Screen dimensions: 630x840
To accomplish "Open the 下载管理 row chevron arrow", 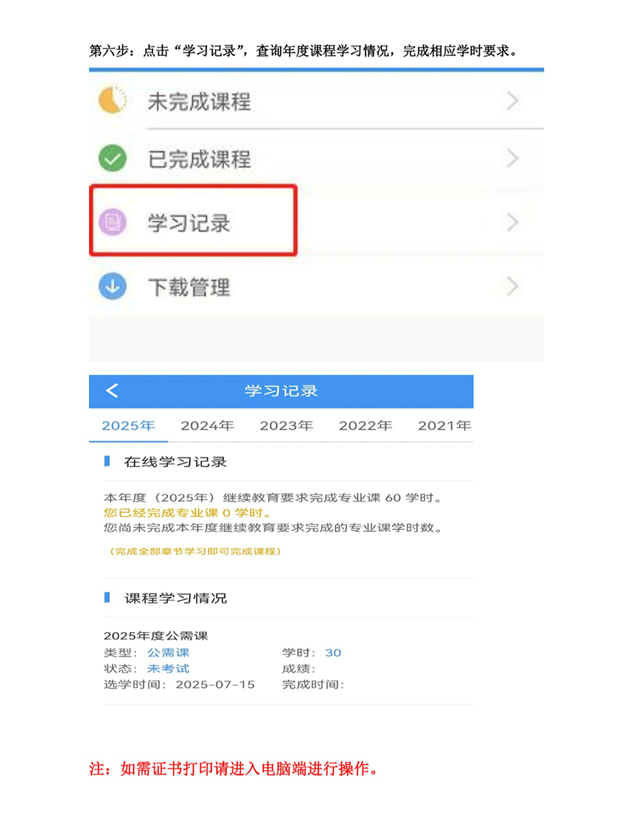I will click(513, 287).
